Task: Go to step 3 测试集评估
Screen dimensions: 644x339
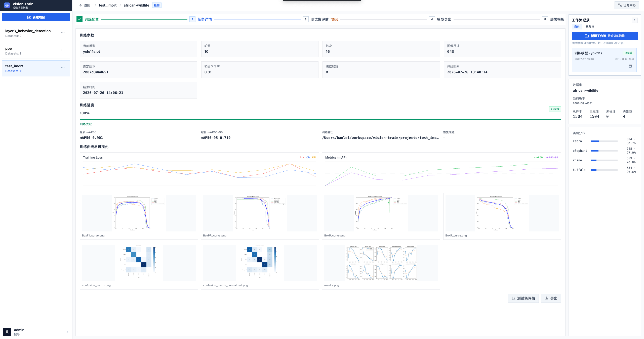Action: click(320, 19)
